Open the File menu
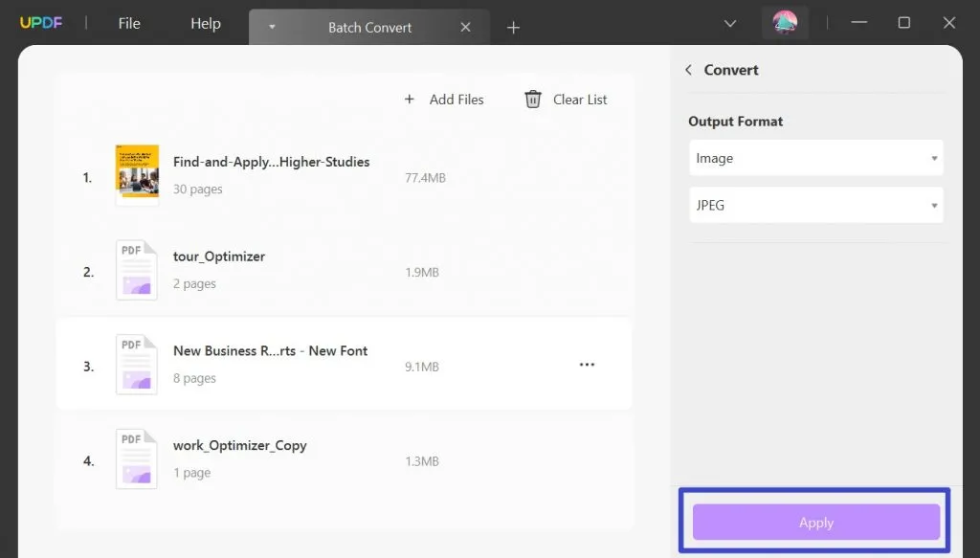The image size is (980, 558). tap(129, 24)
